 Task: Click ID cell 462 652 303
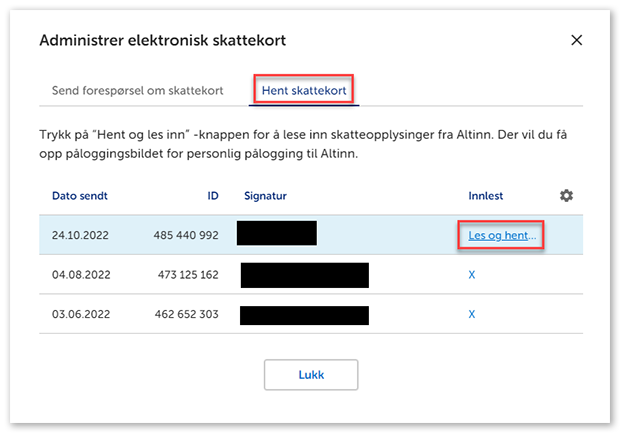click(x=186, y=314)
